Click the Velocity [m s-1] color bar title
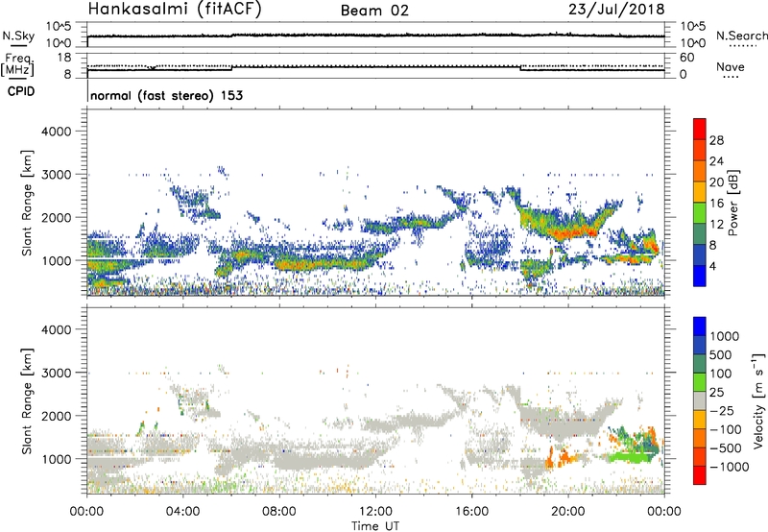 pos(757,400)
